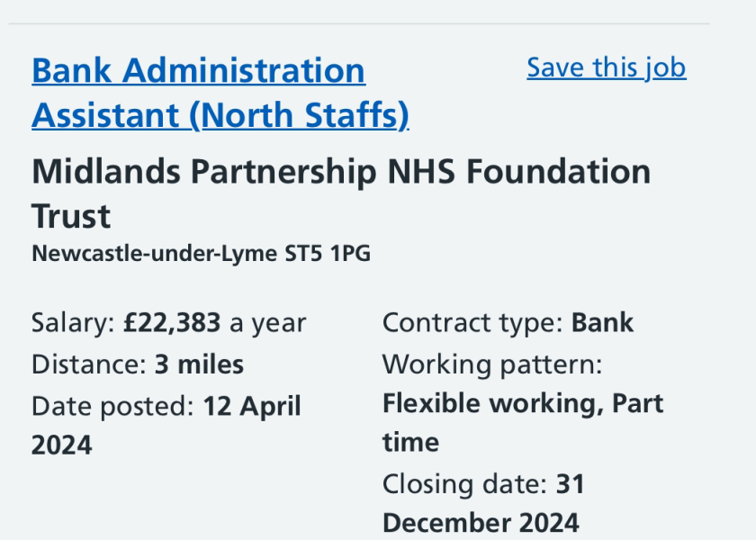Click the Save this job link
The image size is (756, 540).
606,67
